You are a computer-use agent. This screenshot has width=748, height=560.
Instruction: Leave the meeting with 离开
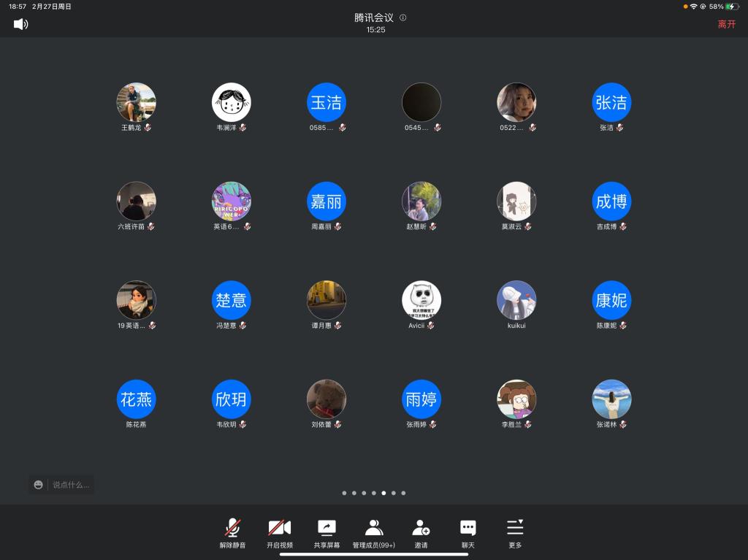(x=726, y=24)
